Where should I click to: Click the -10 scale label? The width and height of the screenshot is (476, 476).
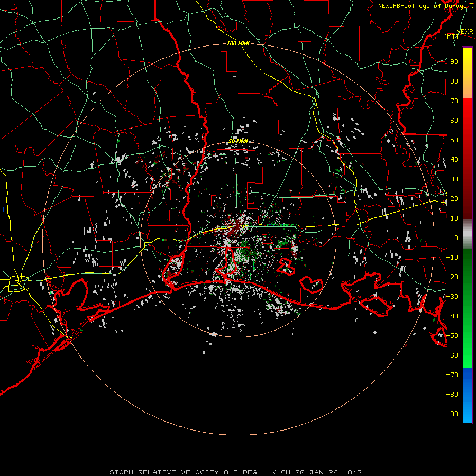click(x=452, y=258)
